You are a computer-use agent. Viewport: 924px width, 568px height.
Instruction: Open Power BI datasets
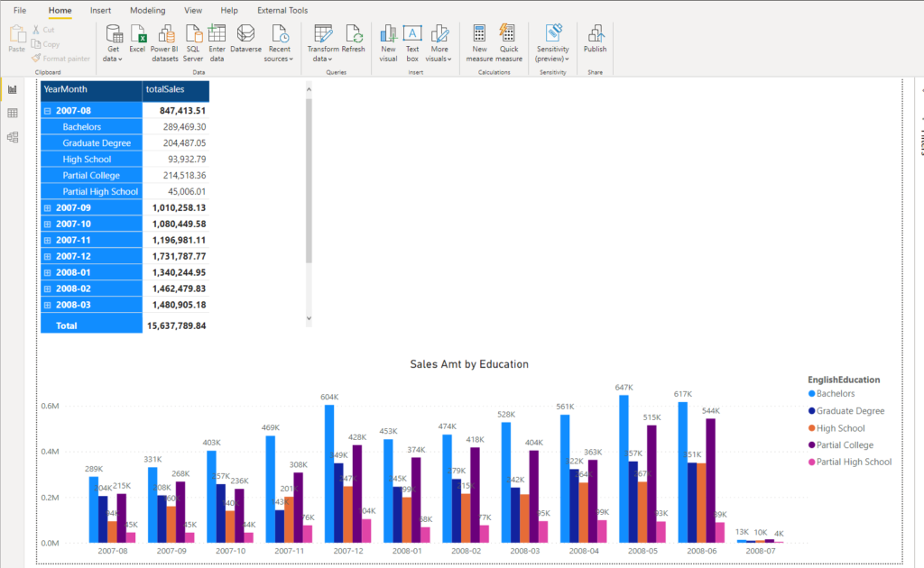[x=164, y=43]
